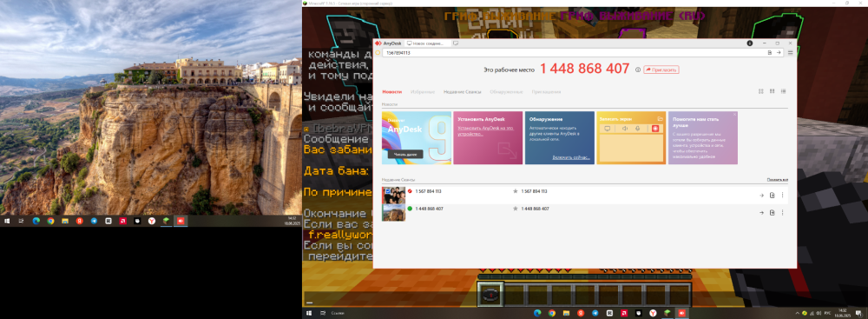Click the connect arrow in address bar
Image resolution: width=868 pixels, height=319 pixels.
pos(779,53)
